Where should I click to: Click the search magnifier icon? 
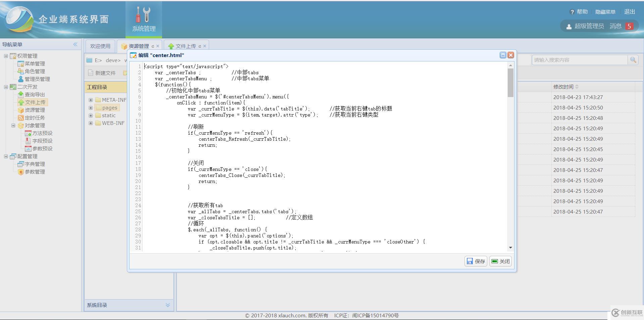tap(634, 60)
